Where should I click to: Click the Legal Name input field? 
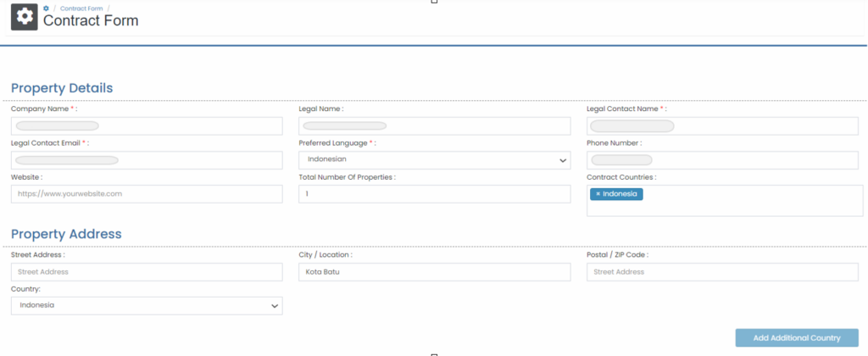pos(435,126)
